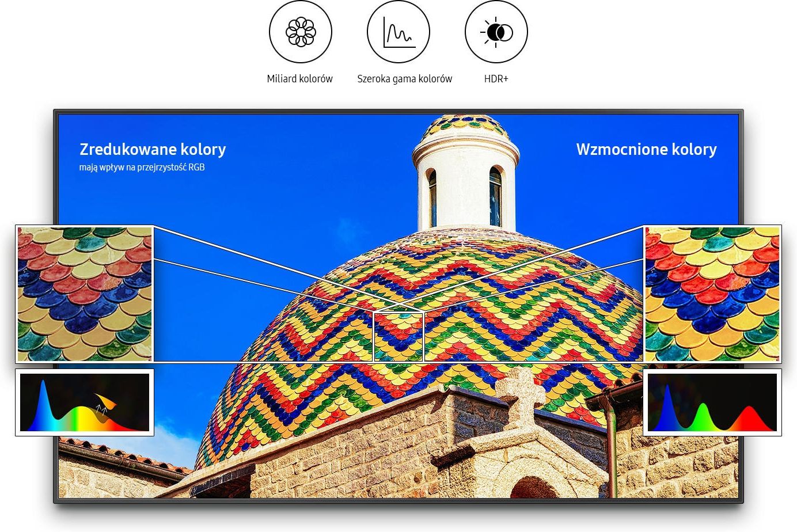The height and width of the screenshot is (532, 797).
Task: Click the graph Szeroka gama kolorów icon
Action: pos(398,32)
